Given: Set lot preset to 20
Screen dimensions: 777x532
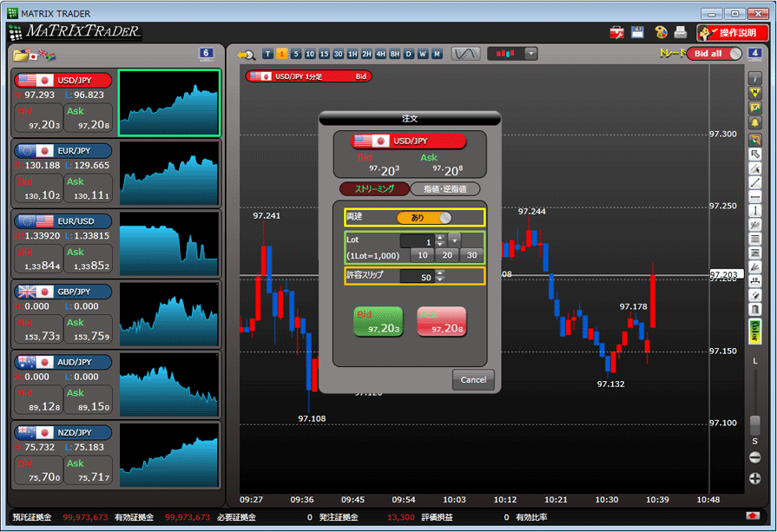Looking at the screenshot, I should coord(447,255).
